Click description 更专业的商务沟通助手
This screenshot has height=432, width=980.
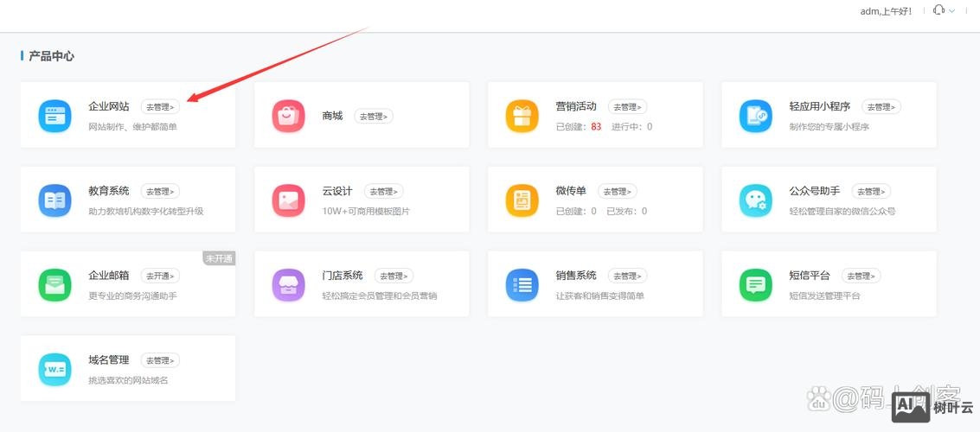click(x=133, y=295)
